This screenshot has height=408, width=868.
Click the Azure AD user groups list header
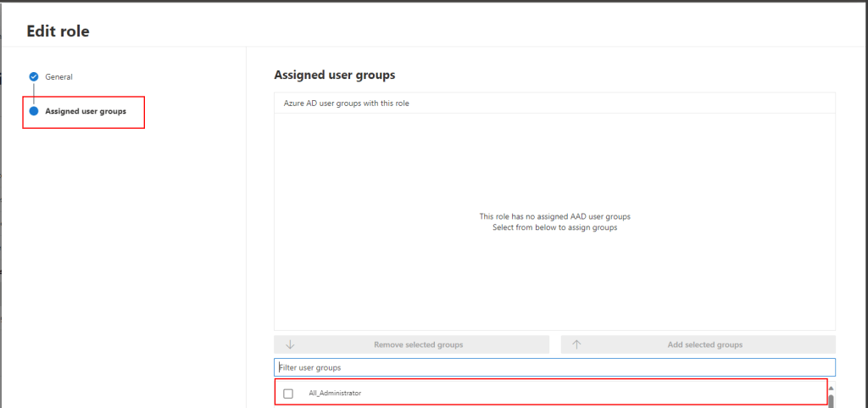coord(347,103)
